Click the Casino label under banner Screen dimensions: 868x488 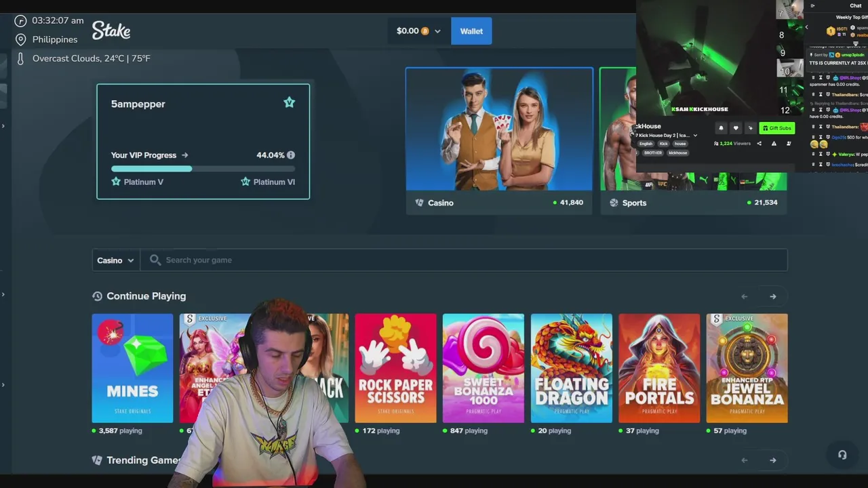441,203
